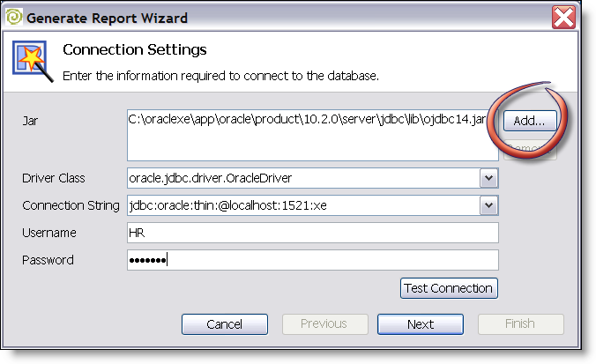The width and height of the screenshot is (596, 364).
Task: Click the green swirl title bar icon
Action: (14, 17)
